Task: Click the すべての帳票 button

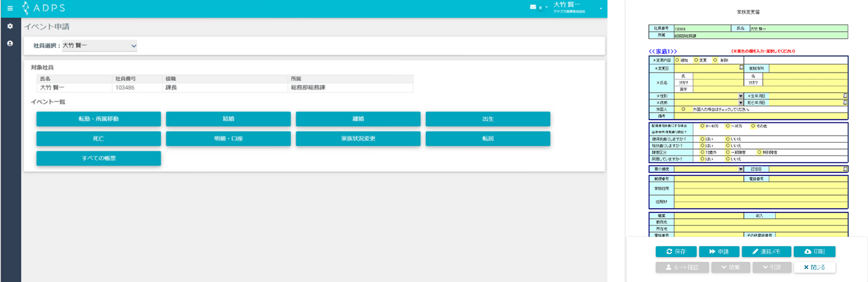Action: (x=99, y=158)
